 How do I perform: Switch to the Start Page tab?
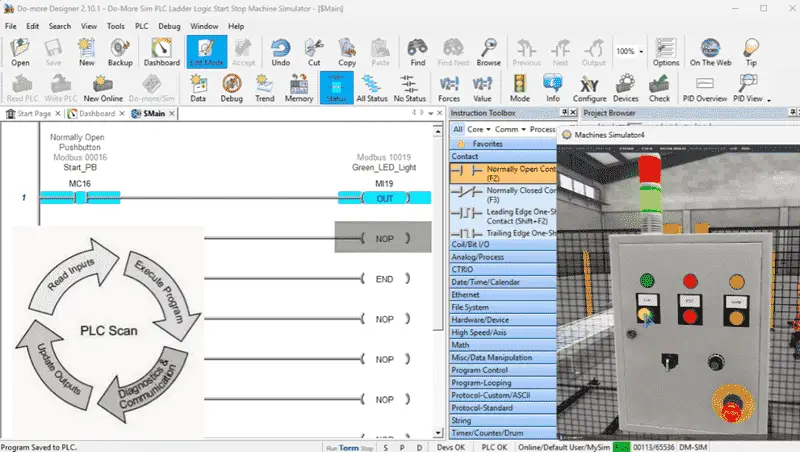[x=34, y=113]
